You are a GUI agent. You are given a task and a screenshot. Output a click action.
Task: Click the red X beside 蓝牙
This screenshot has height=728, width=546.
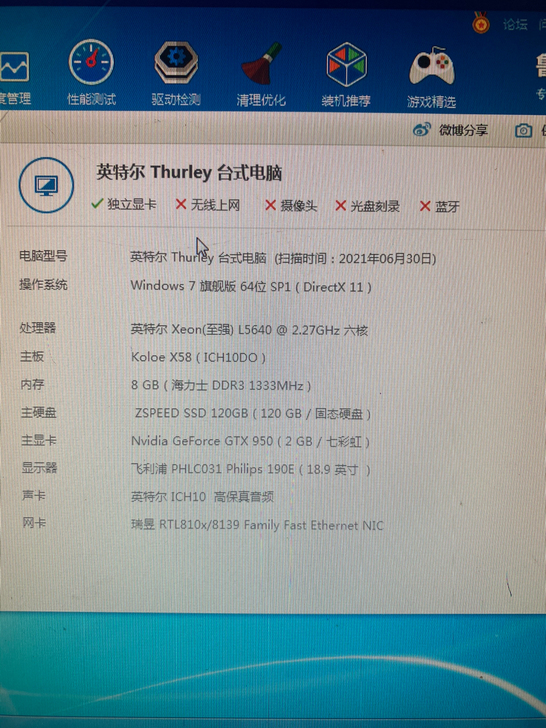click(425, 206)
